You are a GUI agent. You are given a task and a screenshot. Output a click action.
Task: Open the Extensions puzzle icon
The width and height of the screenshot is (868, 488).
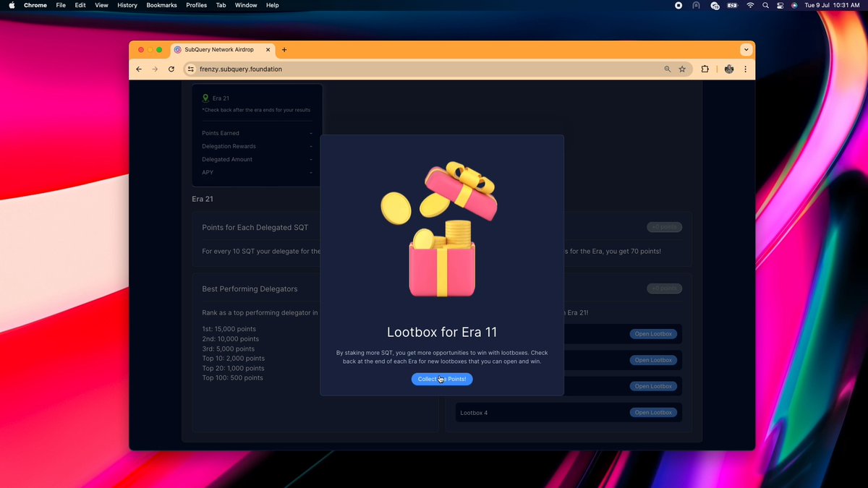705,69
